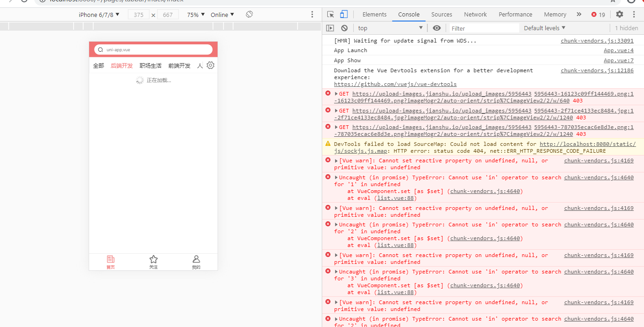Open DevTools settings gear
This screenshot has height=327, width=644.
pos(619,14)
